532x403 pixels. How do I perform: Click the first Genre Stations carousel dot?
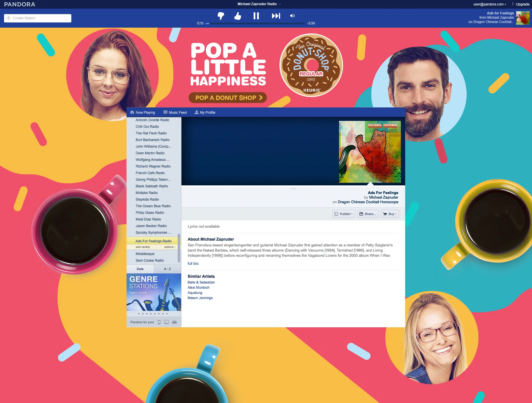click(x=139, y=314)
